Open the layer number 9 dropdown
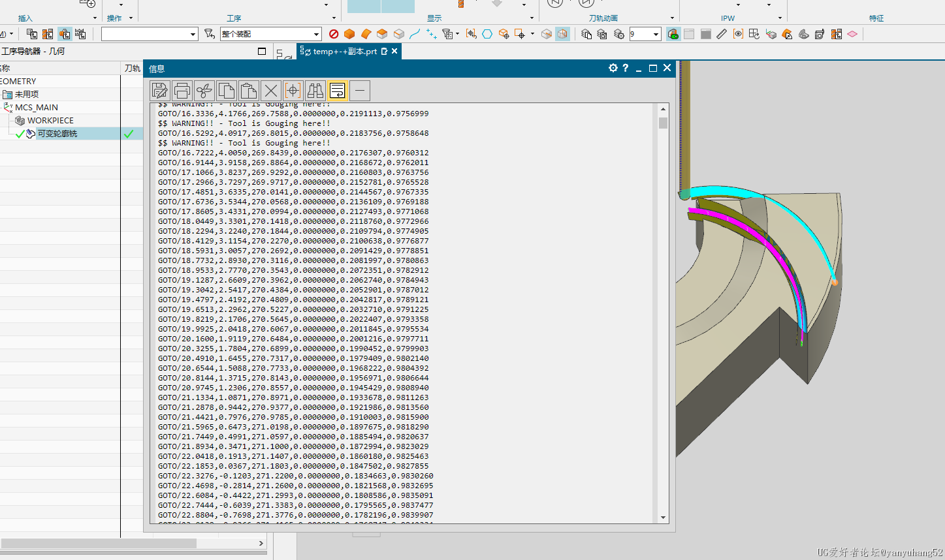 coord(656,34)
